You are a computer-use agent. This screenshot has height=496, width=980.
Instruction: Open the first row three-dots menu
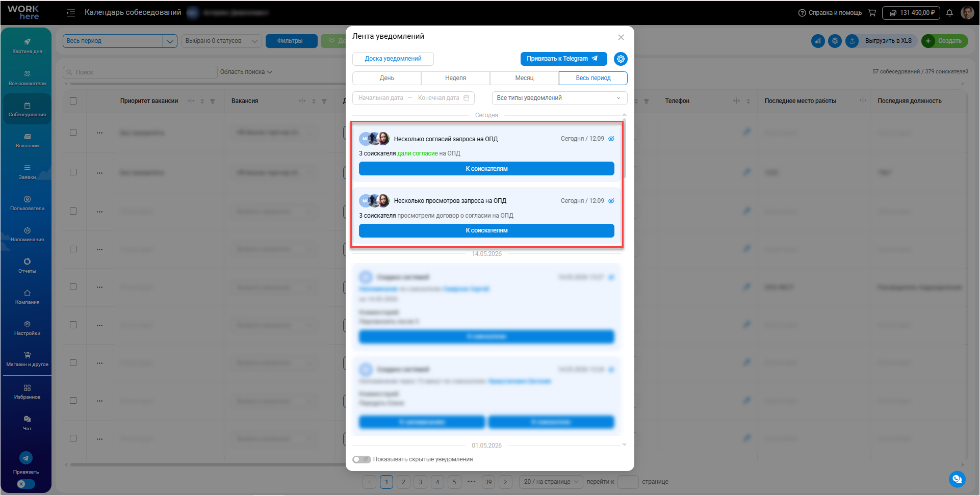99,133
